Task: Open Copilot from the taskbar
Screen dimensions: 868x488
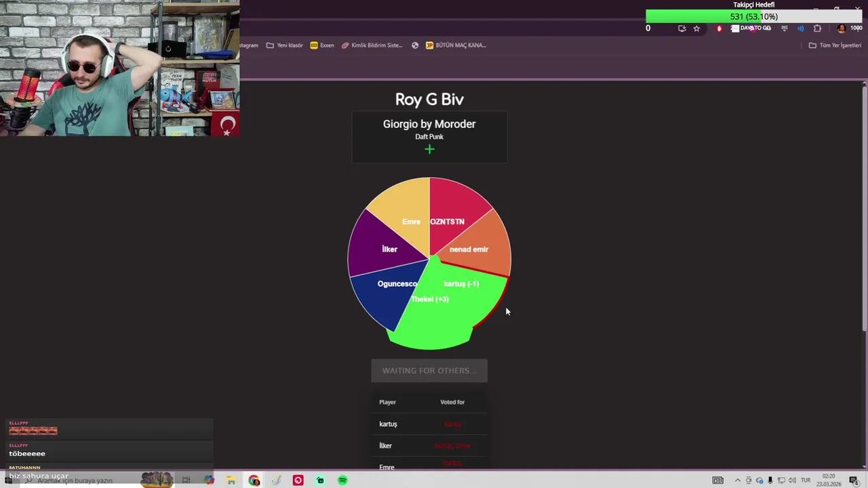Action: (x=209, y=481)
